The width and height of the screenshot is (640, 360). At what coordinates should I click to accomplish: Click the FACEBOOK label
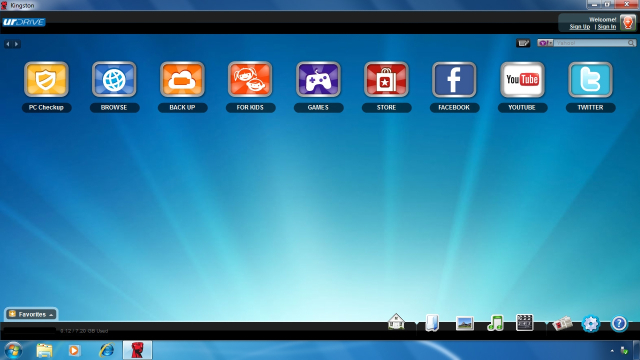[x=454, y=107]
